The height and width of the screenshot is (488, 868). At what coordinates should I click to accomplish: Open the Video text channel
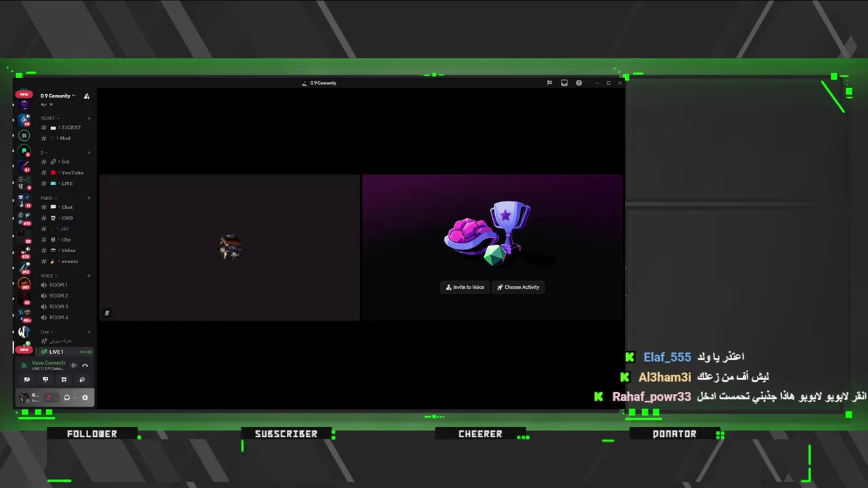[x=66, y=251]
